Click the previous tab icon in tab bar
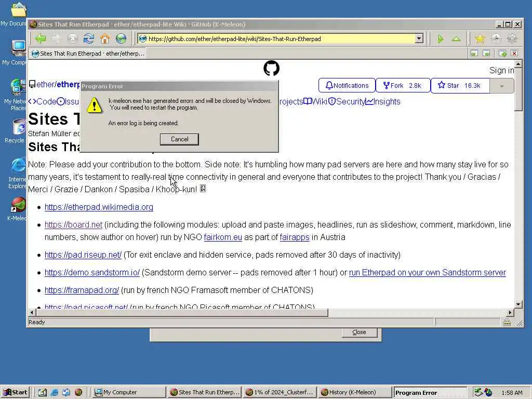The image size is (532, 399). point(474,54)
